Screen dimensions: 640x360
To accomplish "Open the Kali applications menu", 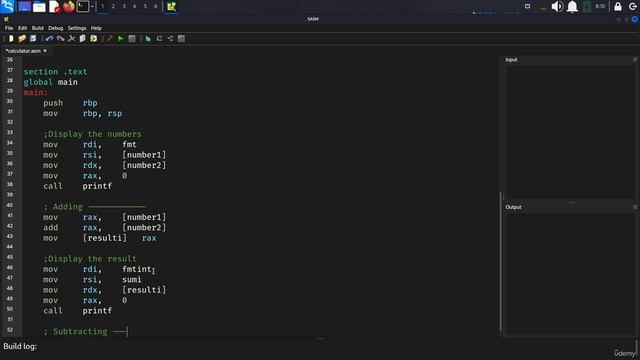I will (7, 6).
